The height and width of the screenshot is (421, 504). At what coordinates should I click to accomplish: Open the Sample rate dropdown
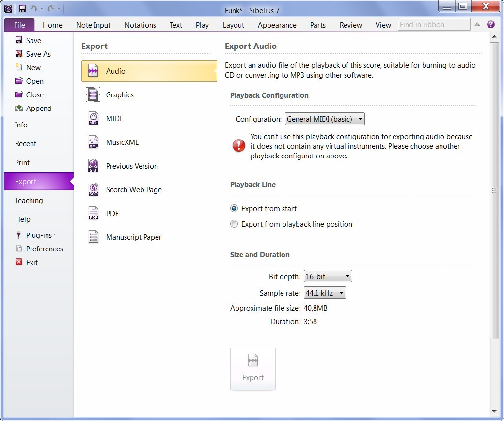[325, 293]
